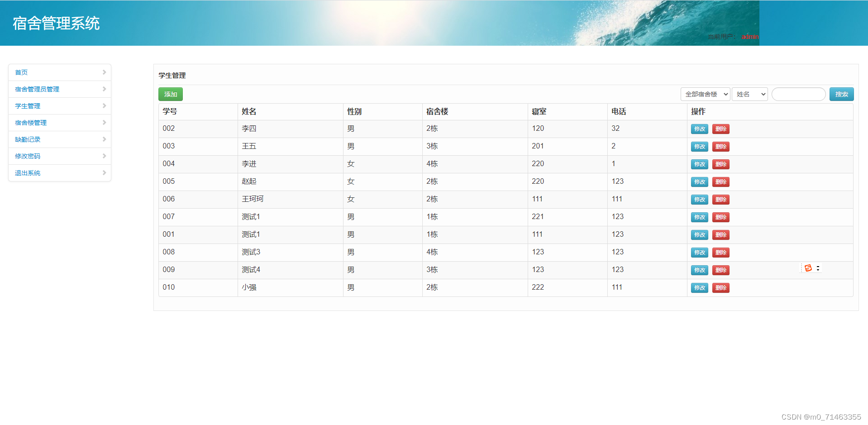
Task: Click the Sogou input method icon
Action: [x=808, y=268]
